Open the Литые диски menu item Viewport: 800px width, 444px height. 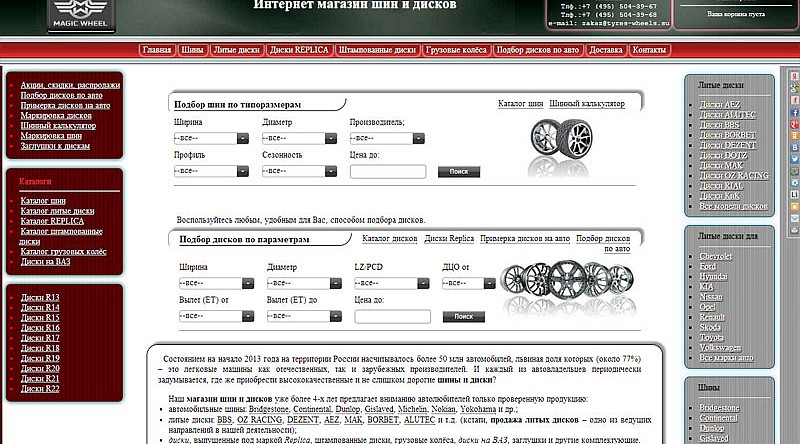click(x=236, y=50)
